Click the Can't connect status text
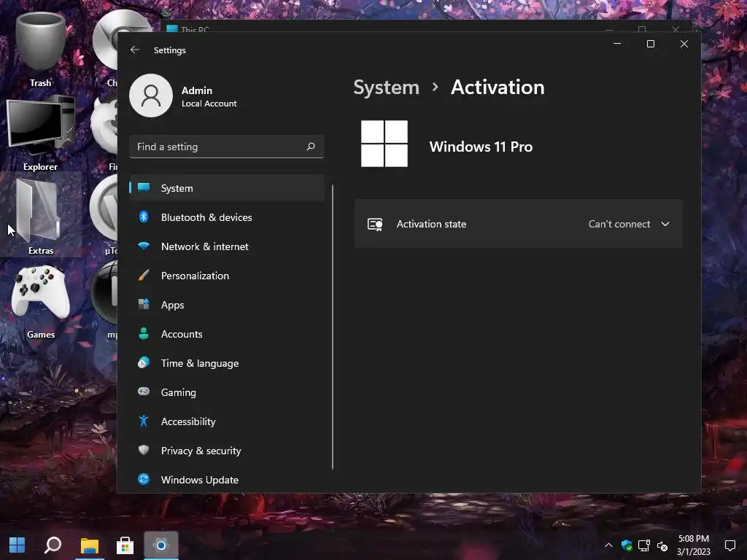747x560 pixels. (619, 224)
